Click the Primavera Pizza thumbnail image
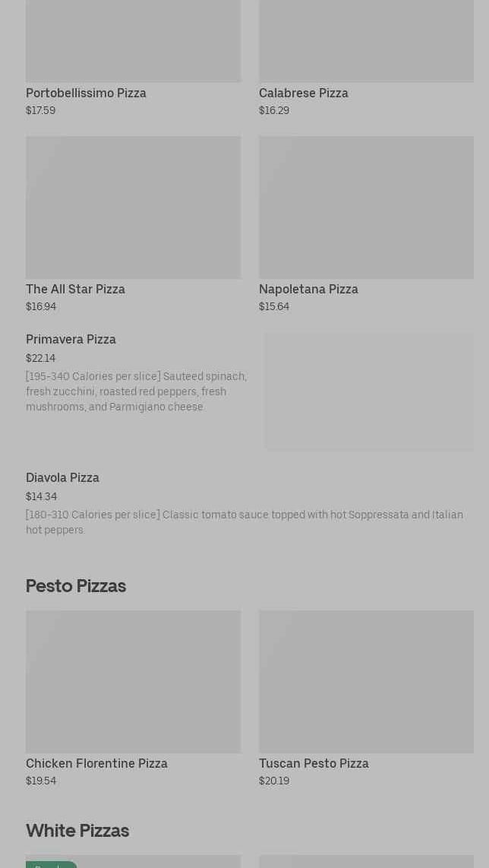 pyautogui.click(x=368, y=391)
